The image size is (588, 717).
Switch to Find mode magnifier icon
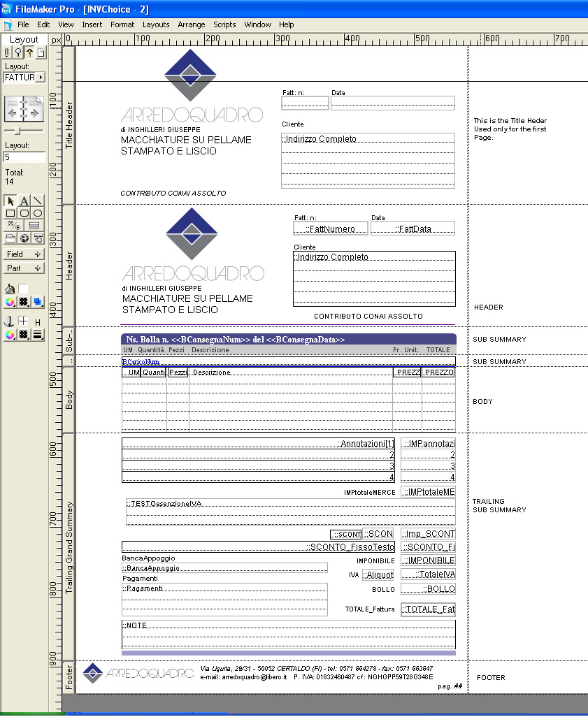point(18,52)
